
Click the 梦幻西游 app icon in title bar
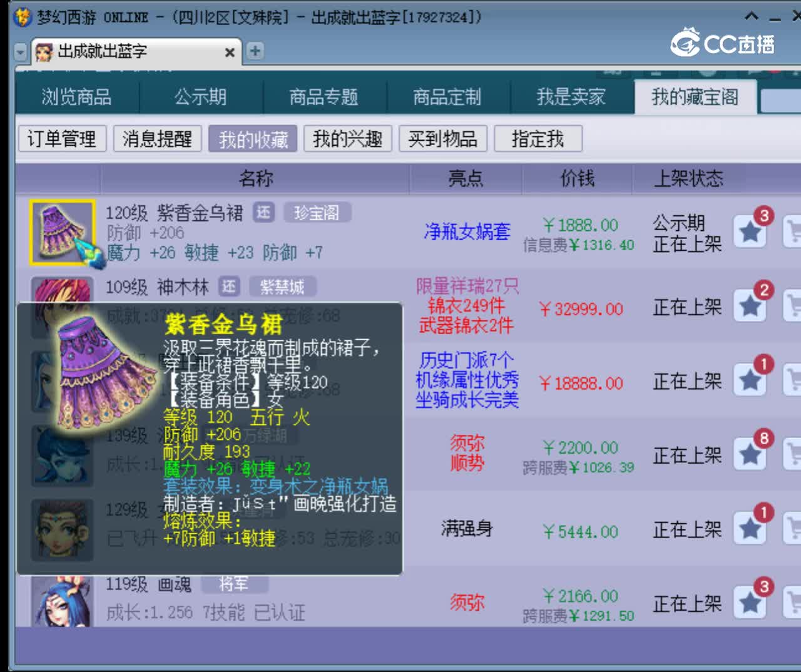[23, 17]
